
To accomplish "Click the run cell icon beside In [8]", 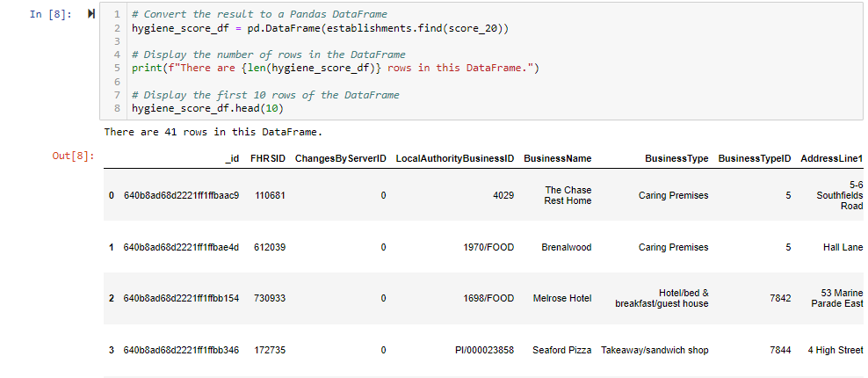I will [x=91, y=14].
